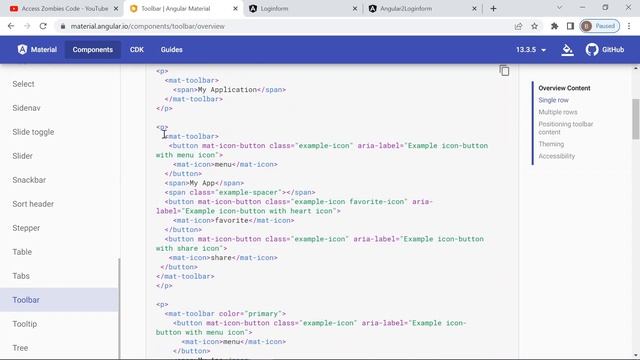Screen dimensions: 640x360
Task: Open Sidenav in the sidebar
Action: click(x=26, y=108)
